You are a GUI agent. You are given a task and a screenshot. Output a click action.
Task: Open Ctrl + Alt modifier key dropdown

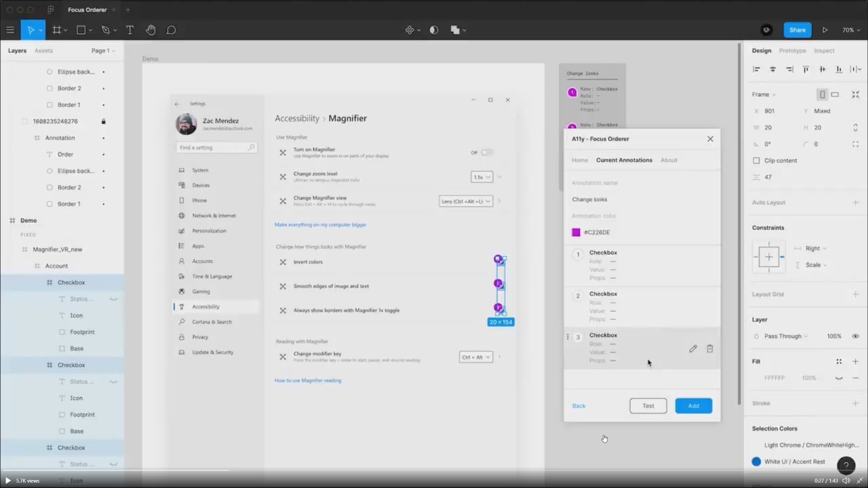click(x=476, y=357)
